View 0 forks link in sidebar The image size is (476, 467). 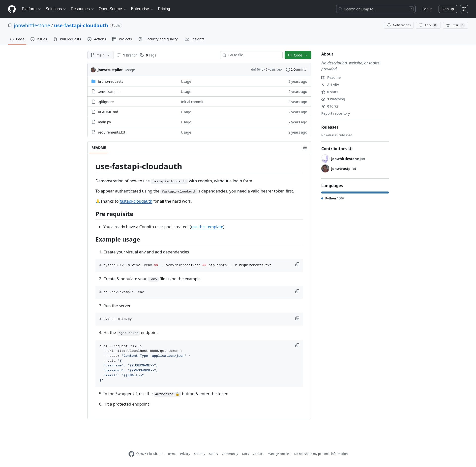pos(330,106)
